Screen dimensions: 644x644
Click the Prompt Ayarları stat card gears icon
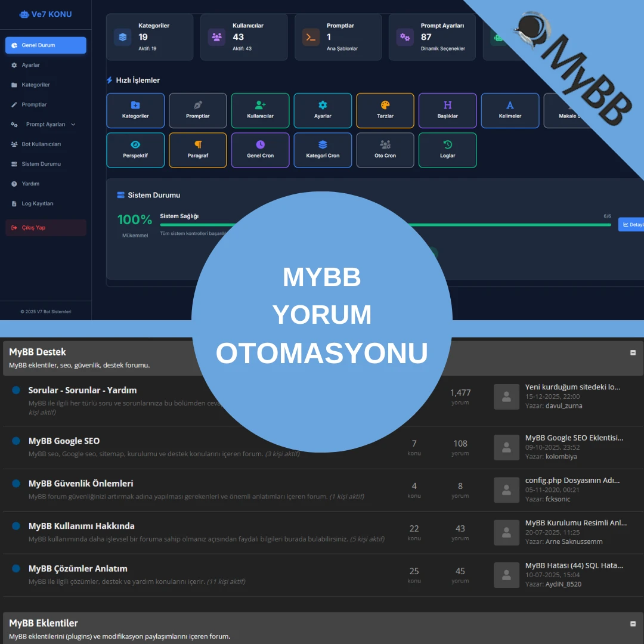click(405, 37)
